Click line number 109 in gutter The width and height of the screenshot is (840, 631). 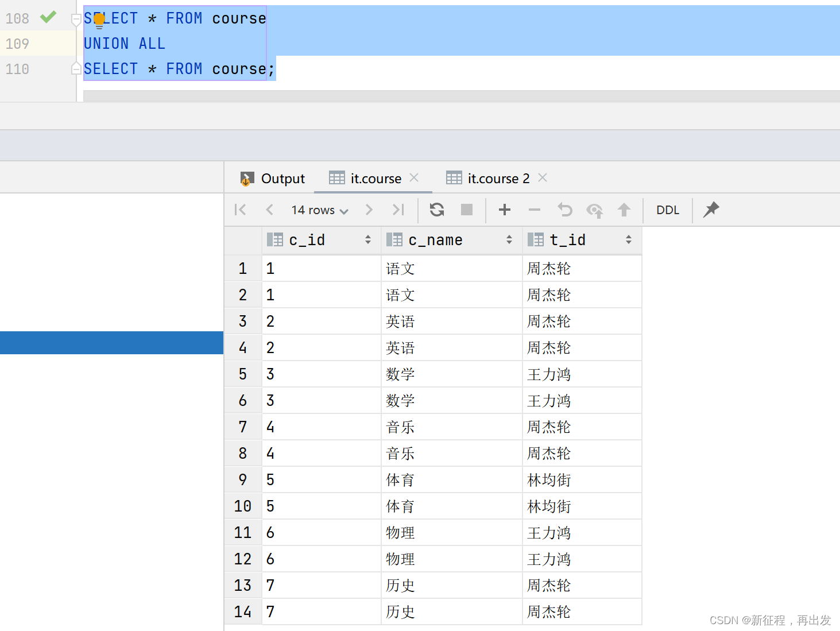tap(17, 44)
